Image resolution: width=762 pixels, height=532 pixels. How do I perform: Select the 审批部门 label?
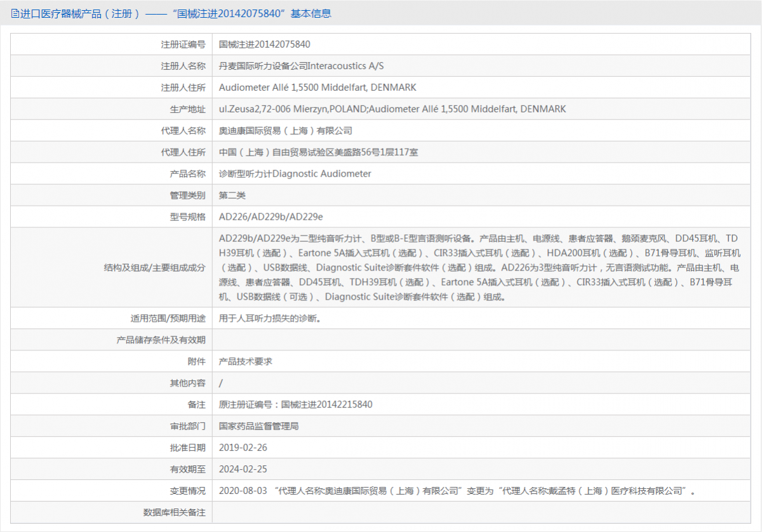[x=188, y=427]
